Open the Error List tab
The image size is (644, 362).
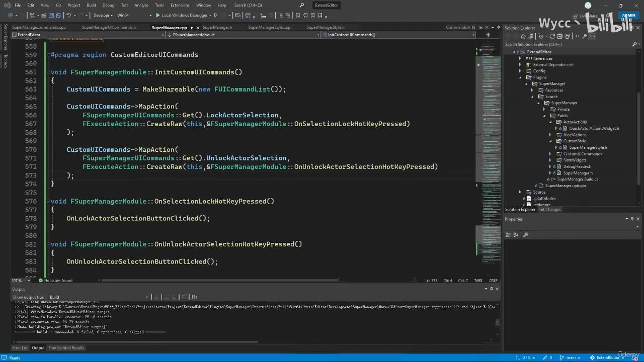pyautogui.click(x=20, y=348)
